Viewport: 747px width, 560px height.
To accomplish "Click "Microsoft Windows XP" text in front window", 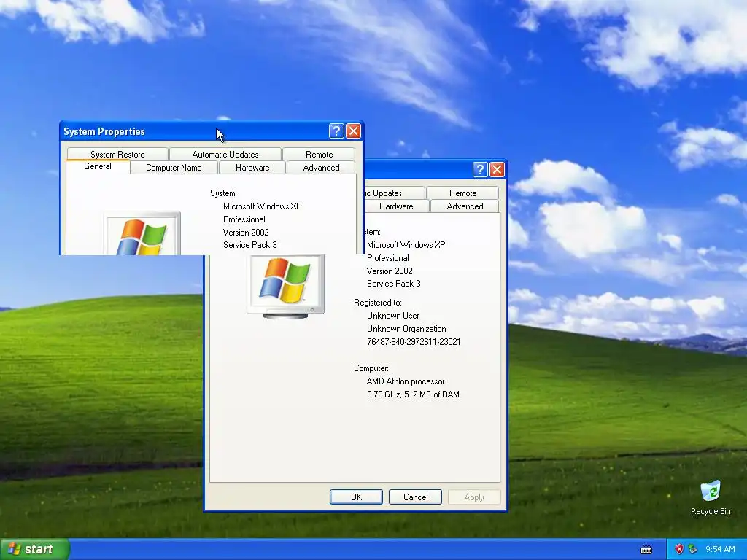I will pos(262,206).
